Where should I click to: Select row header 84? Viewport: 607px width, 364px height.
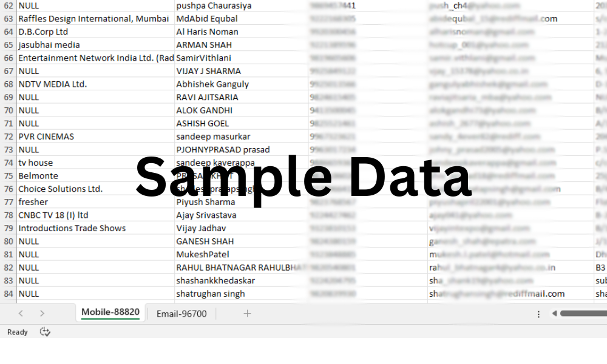8,294
